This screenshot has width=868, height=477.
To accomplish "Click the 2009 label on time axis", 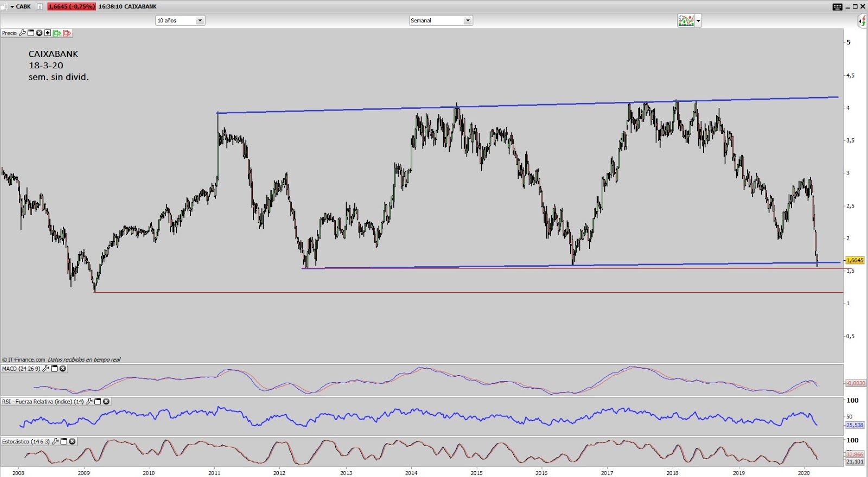I will pos(84,473).
